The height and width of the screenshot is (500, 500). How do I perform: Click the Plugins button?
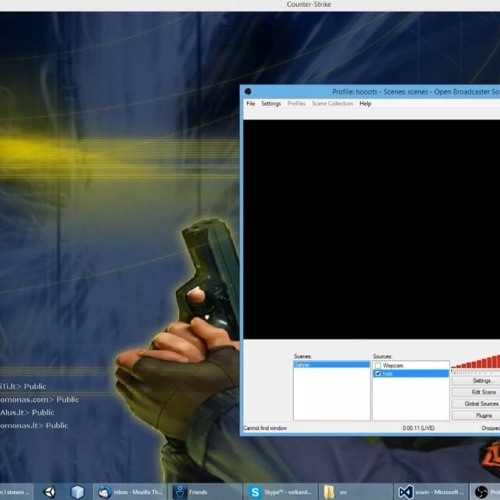coord(476,416)
